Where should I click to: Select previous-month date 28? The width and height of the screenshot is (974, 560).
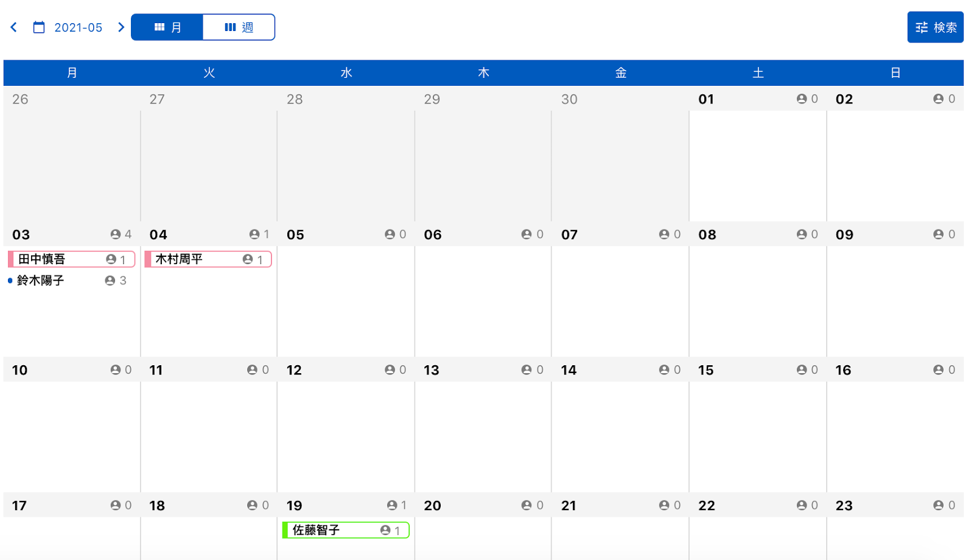(x=295, y=99)
